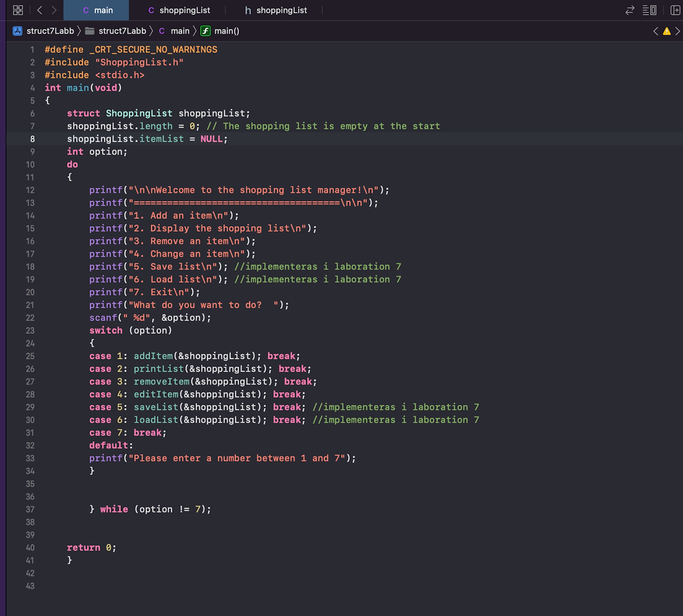Open shoppingList header file tab
This screenshot has height=616, width=683.
276,10
